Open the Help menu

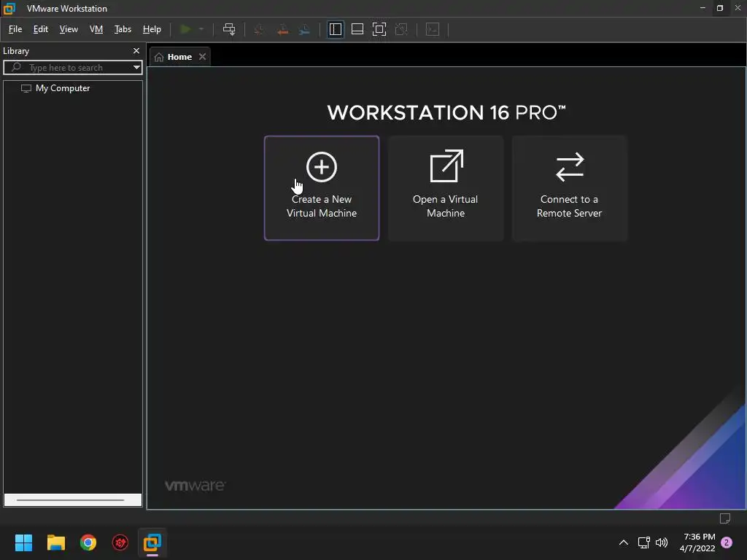(152, 29)
